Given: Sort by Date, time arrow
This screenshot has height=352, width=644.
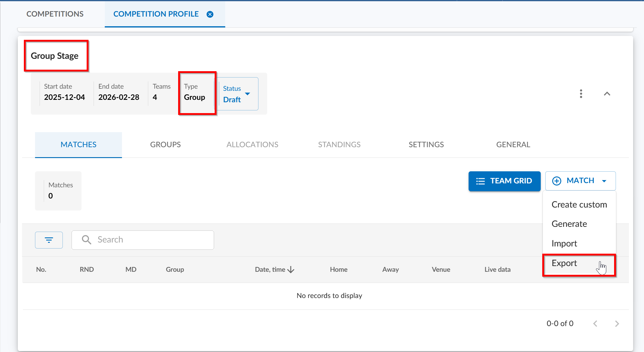Looking at the screenshot, I should (291, 270).
